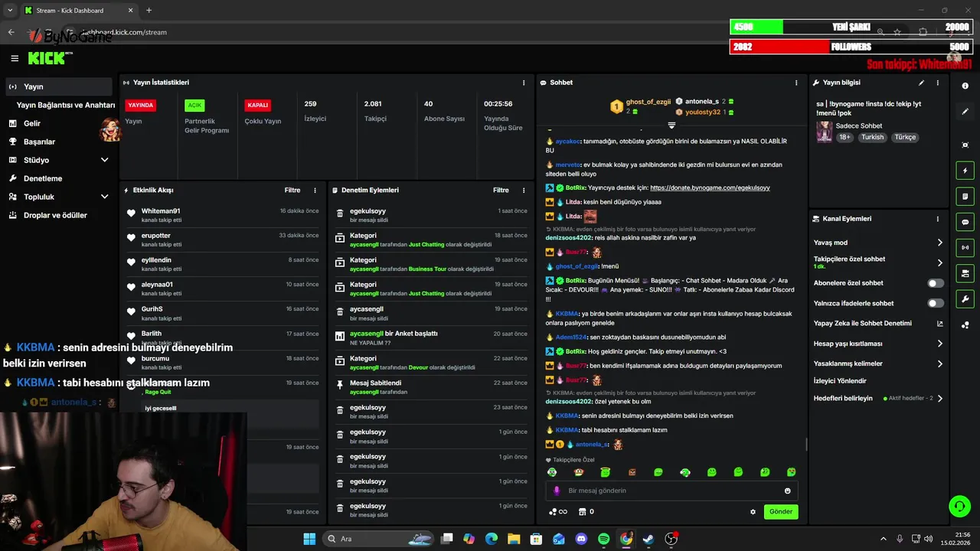
Task: Click the broadcast signal icon in the right sidebar
Action: point(965,247)
